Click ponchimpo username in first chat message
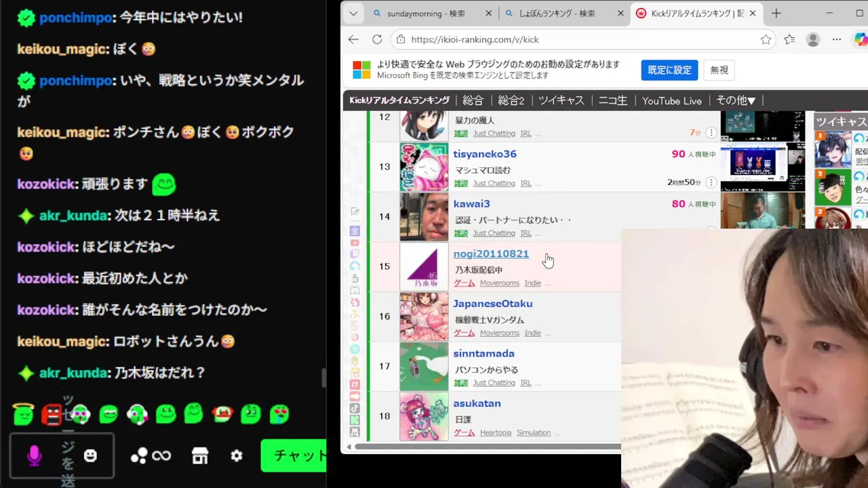This screenshot has width=868, height=488. tap(75, 18)
